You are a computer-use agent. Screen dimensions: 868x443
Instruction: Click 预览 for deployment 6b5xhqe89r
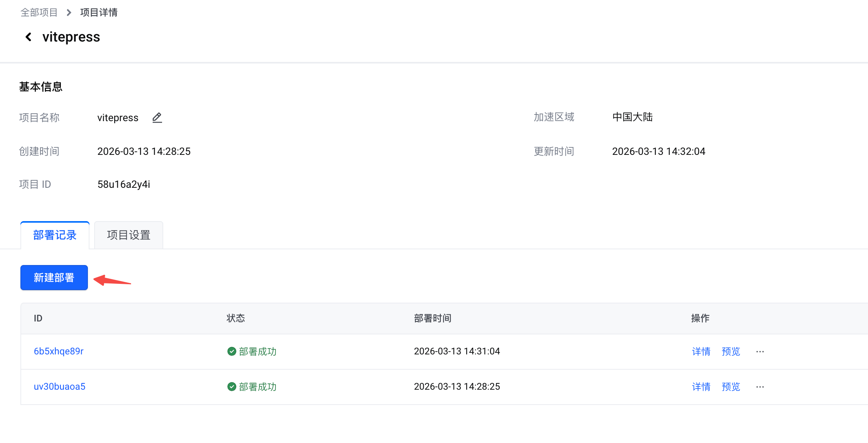(x=731, y=352)
